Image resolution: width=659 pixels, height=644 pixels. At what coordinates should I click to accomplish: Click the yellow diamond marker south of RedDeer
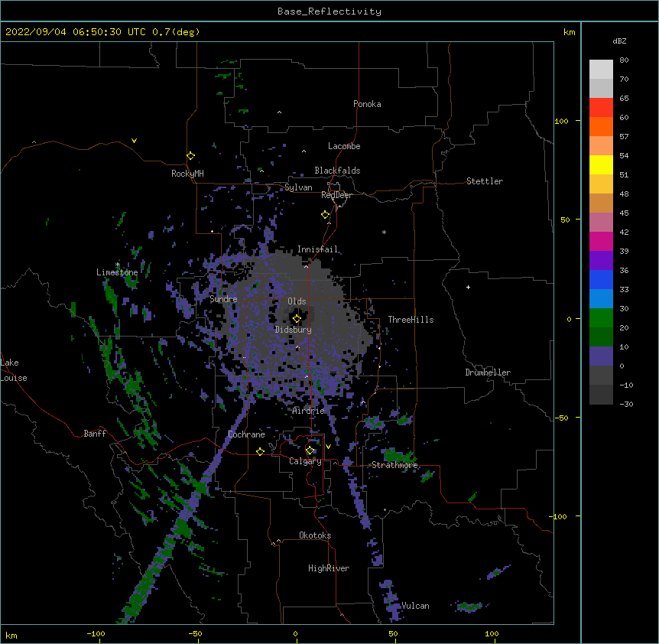pos(325,215)
